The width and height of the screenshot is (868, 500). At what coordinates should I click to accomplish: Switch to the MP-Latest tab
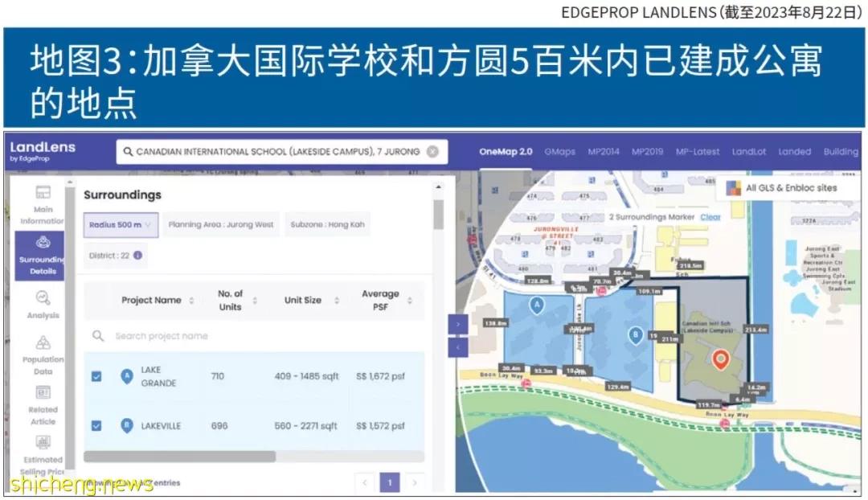[x=698, y=152]
